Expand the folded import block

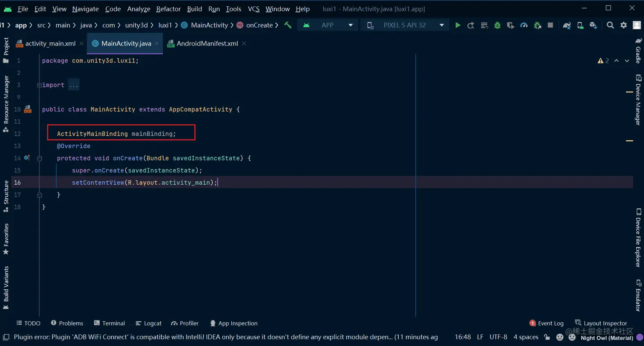point(39,85)
